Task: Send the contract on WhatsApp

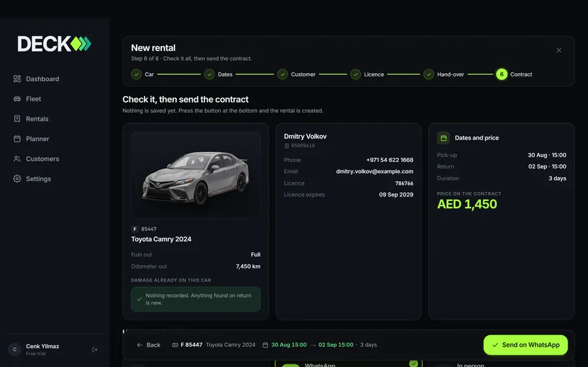Action: 525,345
